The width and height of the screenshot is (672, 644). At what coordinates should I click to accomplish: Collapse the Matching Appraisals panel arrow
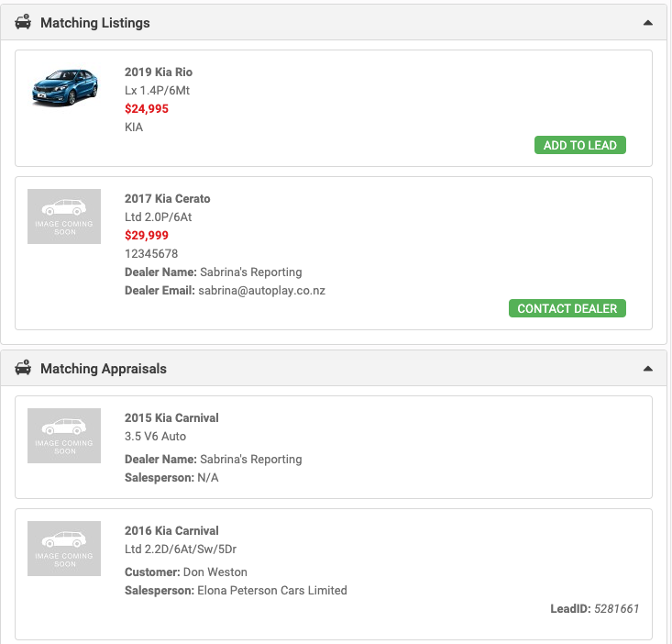pyautogui.click(x=648, y=369)
